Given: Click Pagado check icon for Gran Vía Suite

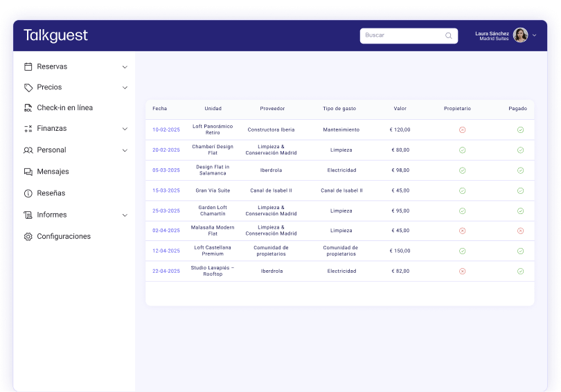Looking at the screenshot, I should (x=520, y=190).
